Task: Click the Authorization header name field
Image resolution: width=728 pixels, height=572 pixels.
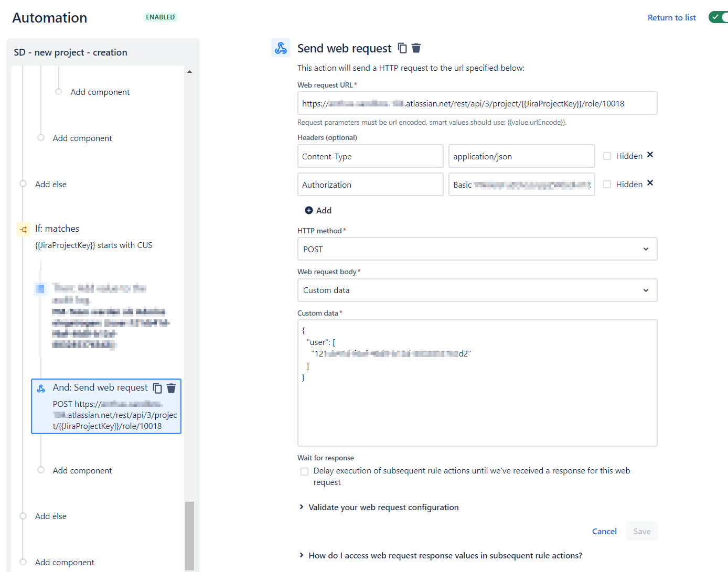Action: (370, 185)
